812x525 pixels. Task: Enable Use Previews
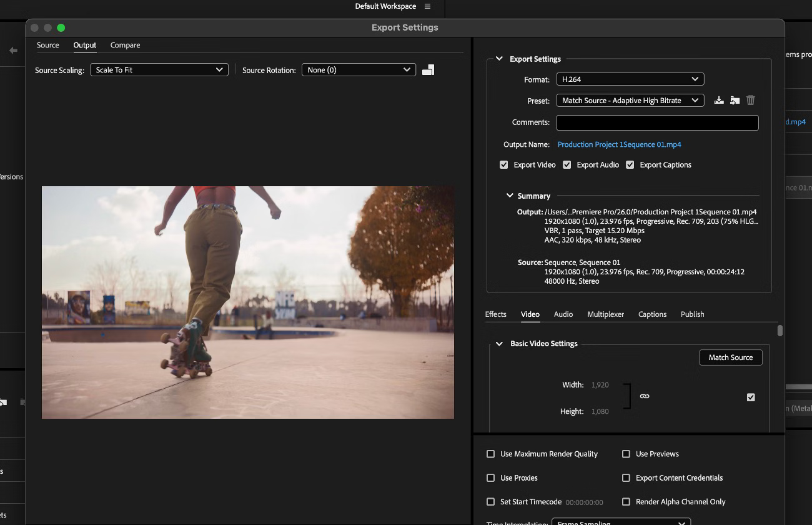[626, 454]
